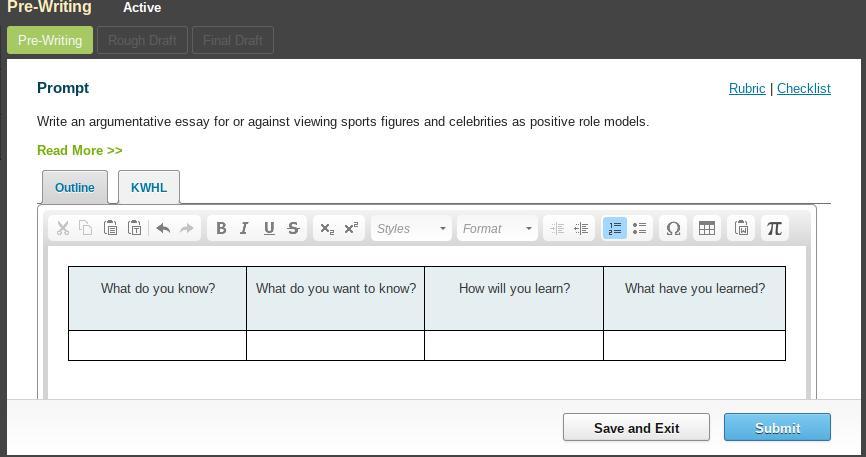Viewport: 866px width, 457px height.
Task: Toggle the numbered list button
Action: click(615, 228)
